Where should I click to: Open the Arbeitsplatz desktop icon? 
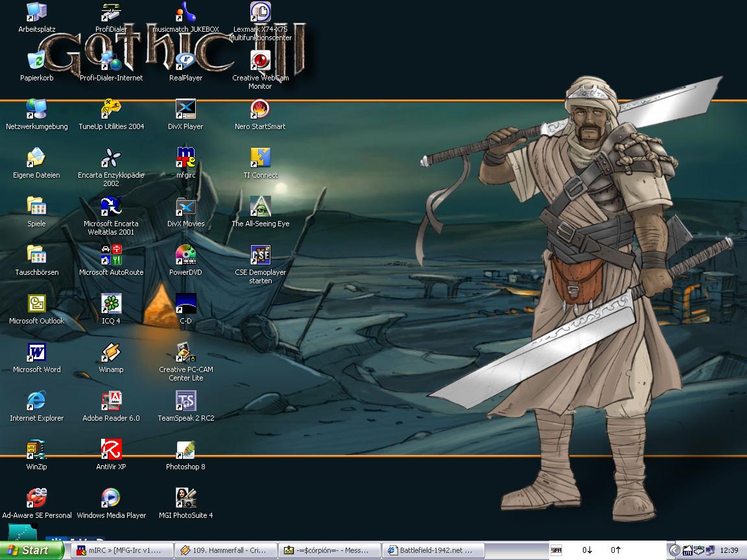(x=36, y=17)
